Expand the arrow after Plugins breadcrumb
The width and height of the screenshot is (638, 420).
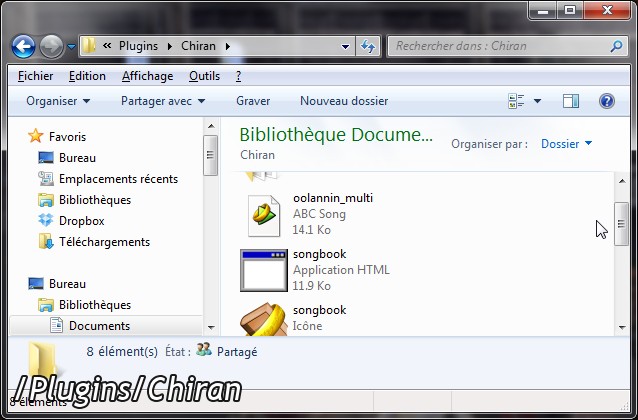point(170,46)
